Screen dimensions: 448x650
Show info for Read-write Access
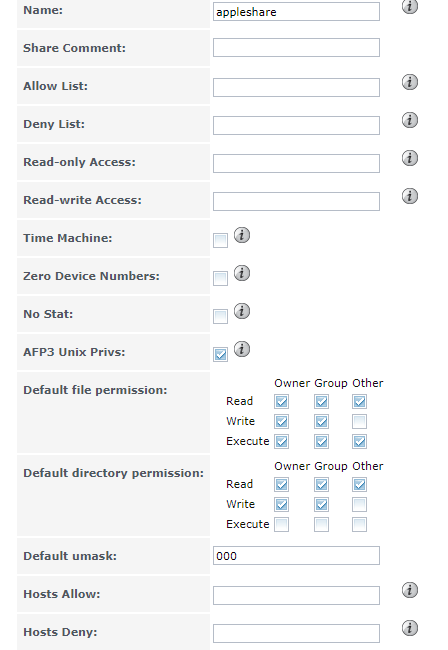(x=409, y=196)
